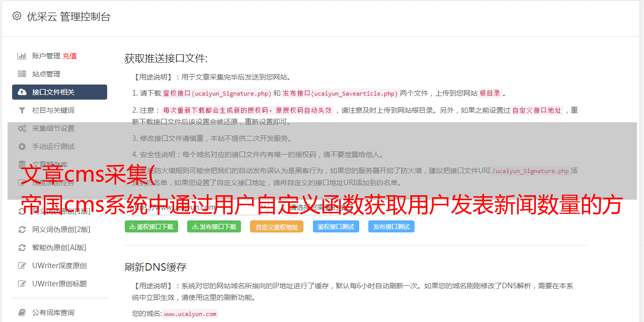Click the gear icon beside 优采云 管理控制台
This screenshot has height=322, width=644.
(x=17, y=16)
